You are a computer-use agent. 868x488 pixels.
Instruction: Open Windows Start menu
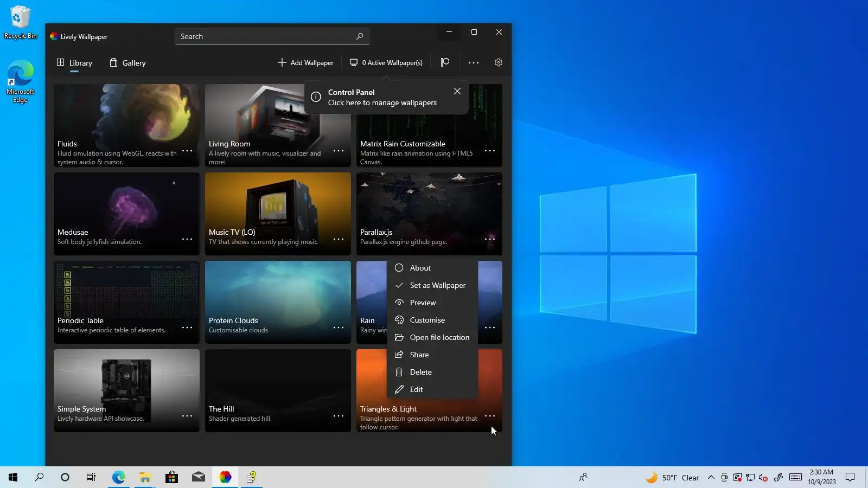(13, 477)
